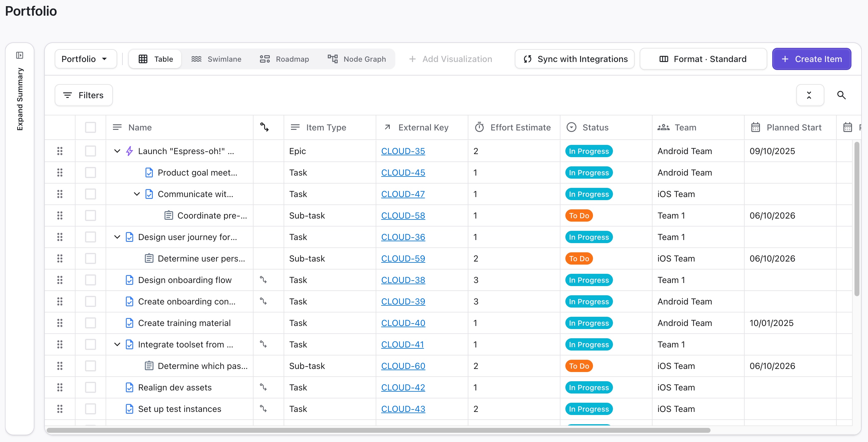Open the Portfolio dropdown selector
This screenshot has width=868, height=442.
[86, 59]
